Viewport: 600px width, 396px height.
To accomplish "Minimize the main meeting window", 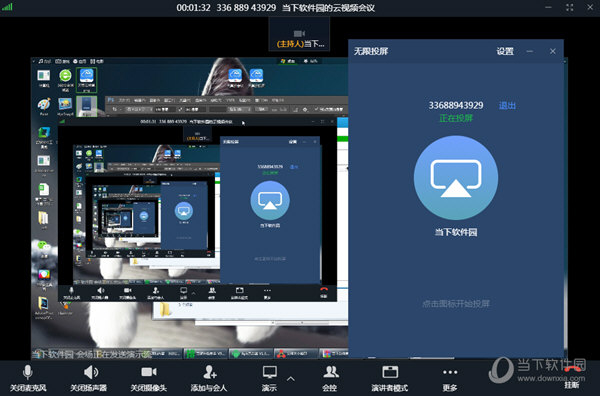I will [549, 8].
